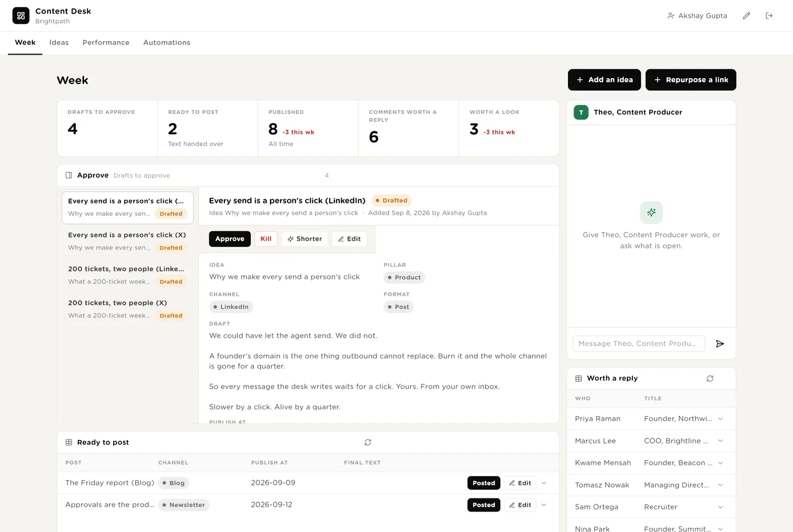Click the Drafts to approve stat card
Viewport: 793px width, 532px height.
click(107, 128)
